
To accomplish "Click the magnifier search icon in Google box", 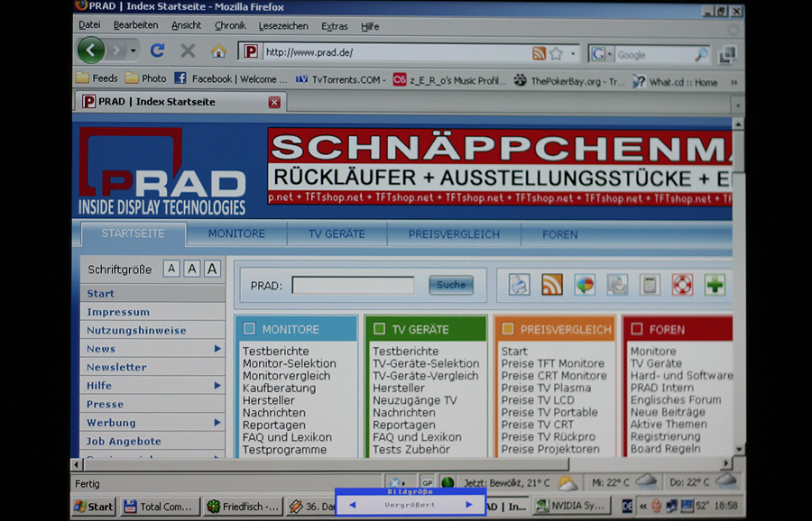I will (701, 54).
